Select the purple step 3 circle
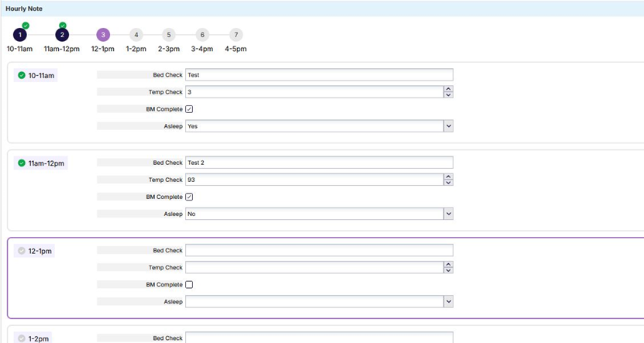 tap(103, 35)
